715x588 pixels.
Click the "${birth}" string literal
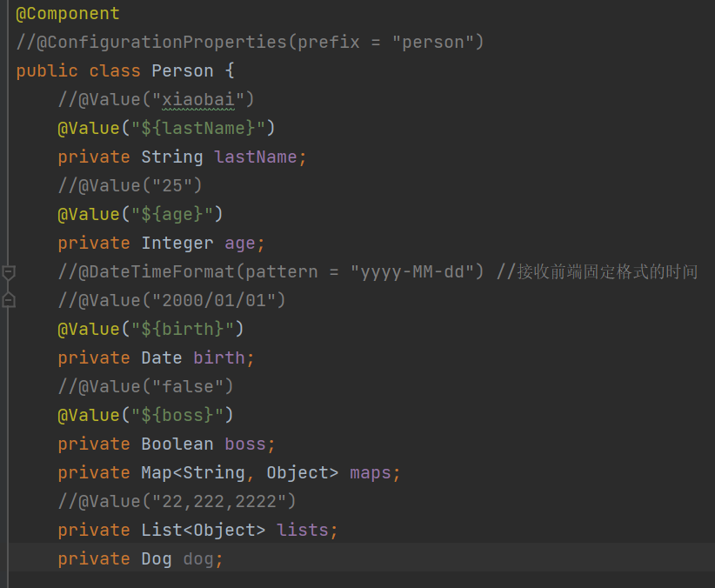[x=183, y=330]
